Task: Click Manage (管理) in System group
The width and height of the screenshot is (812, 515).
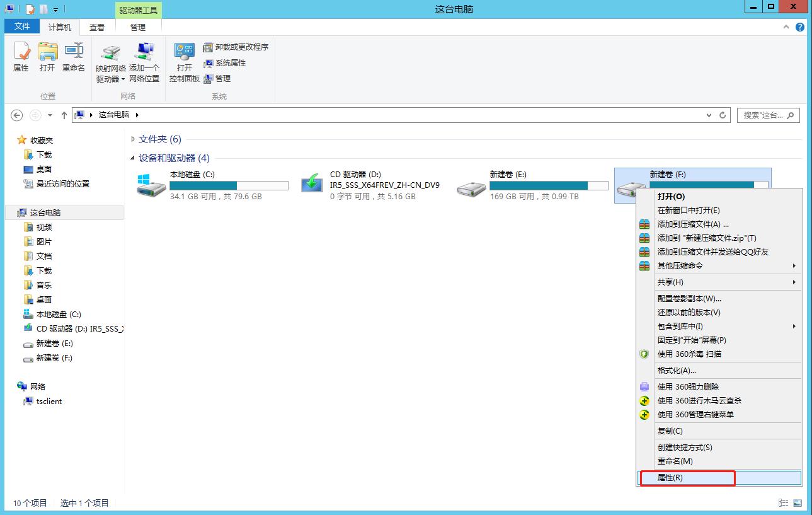Action: point(217,79)
